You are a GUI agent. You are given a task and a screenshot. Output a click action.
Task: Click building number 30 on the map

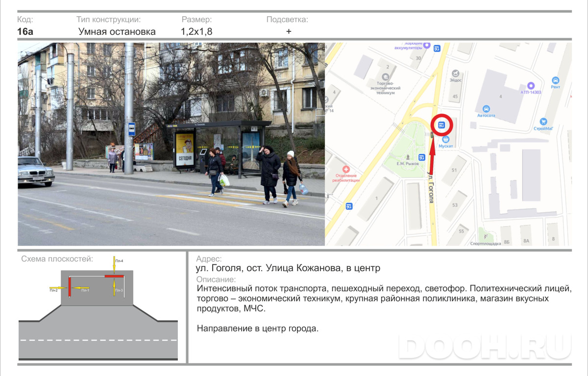point(418,58)
